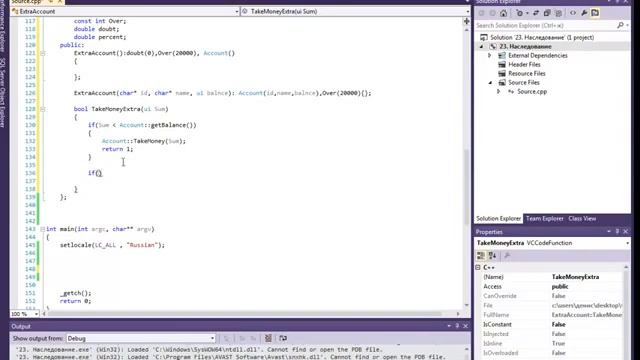Open the Output panel window options arrow
This screenshot has height=360, width=640.
click(449, 326)
